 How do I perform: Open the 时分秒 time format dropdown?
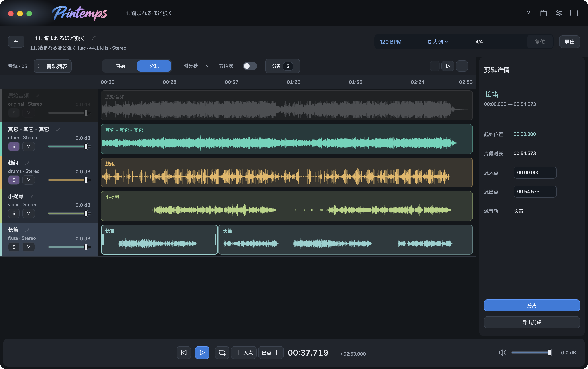(x=196, y=66)
